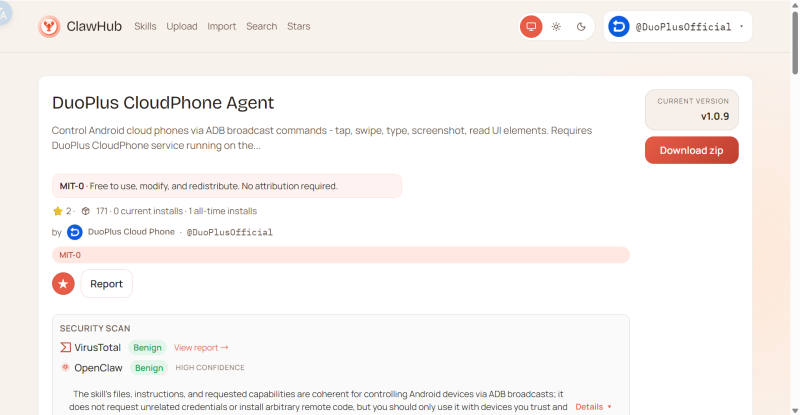Open the Import page
The width and height of the screenshot is (800, 415).
click(222, 26)
